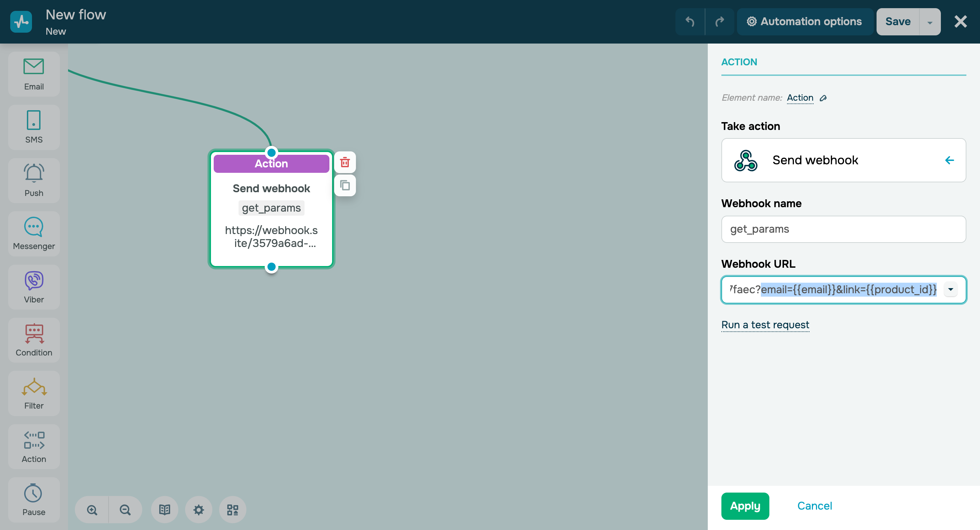980x530 pixels.
Task: Select the Email element in the sidebar
Action: [33, 73]
